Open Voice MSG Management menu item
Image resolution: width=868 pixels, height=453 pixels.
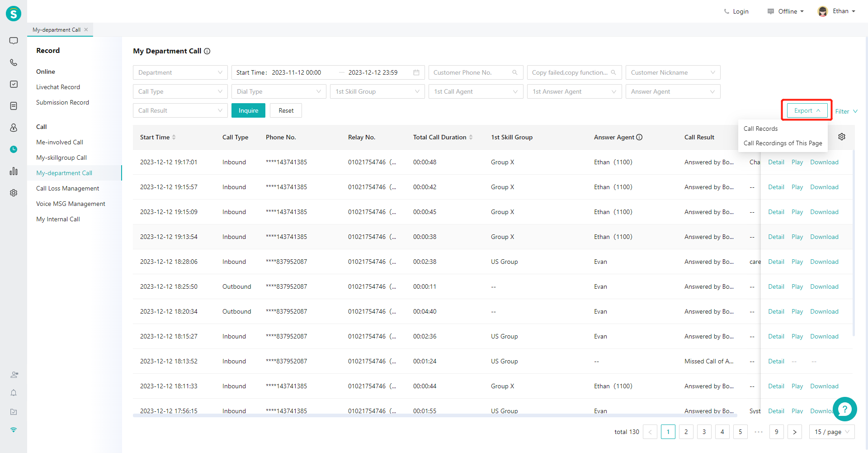pyautogui.click(x=71, y=204)
